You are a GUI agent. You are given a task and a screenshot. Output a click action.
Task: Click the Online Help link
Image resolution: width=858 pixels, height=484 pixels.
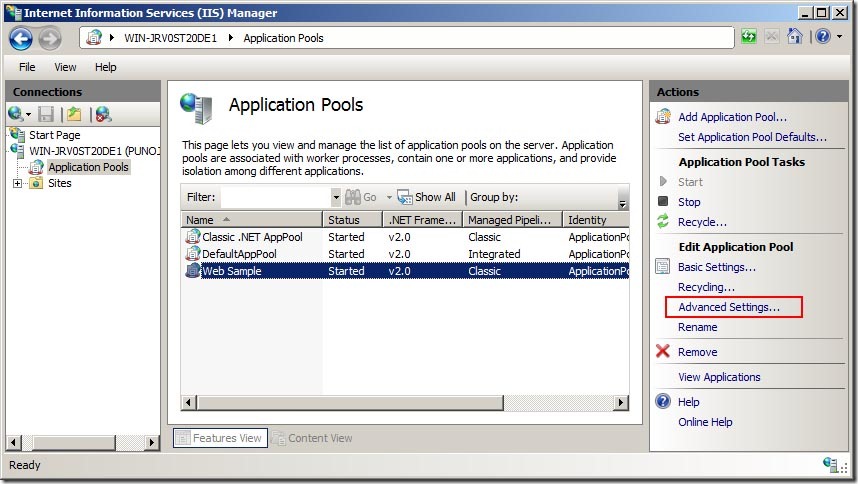[x=705, y=422]
